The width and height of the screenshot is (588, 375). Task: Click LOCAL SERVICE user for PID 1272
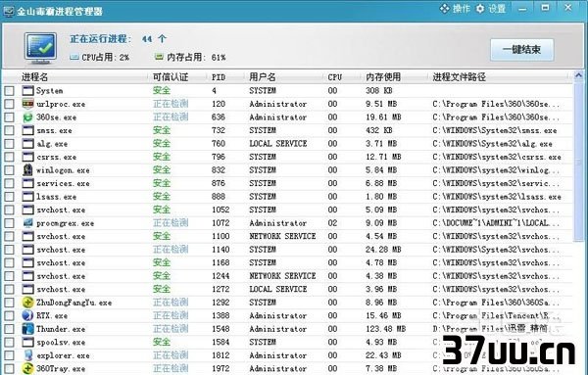click(278, 289)
